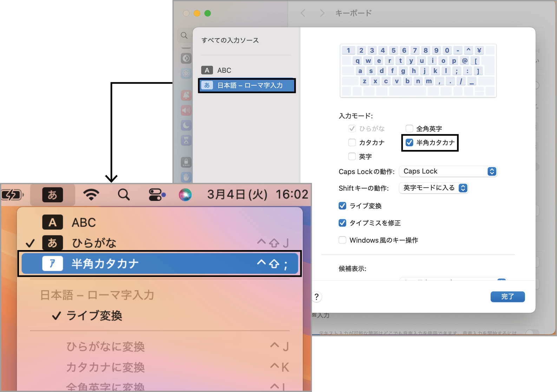Open the Screen Time hourglass icon in the sidebar
This screenshot has height=392, width=557.
click(x=186, y=141)
